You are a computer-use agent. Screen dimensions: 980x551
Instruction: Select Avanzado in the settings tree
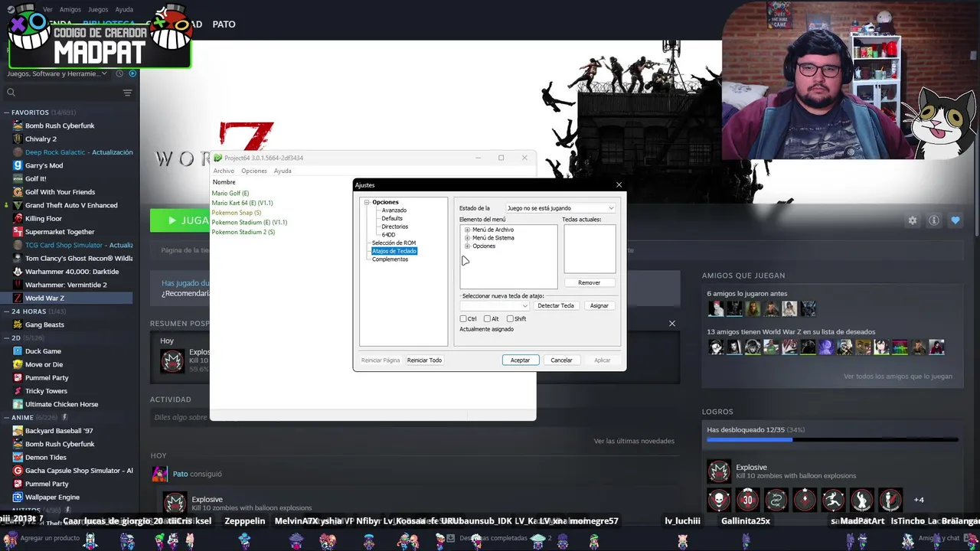click(394, 210)
